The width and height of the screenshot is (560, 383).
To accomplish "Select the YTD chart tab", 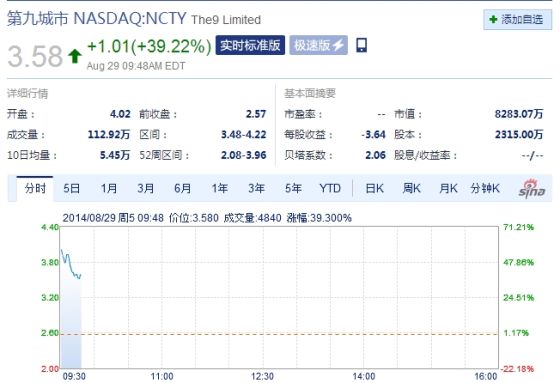I will pos(330,188).
